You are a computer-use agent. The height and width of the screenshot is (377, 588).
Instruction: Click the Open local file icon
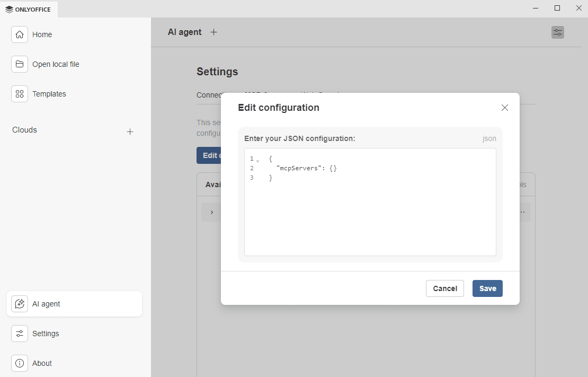coord(20,64)
